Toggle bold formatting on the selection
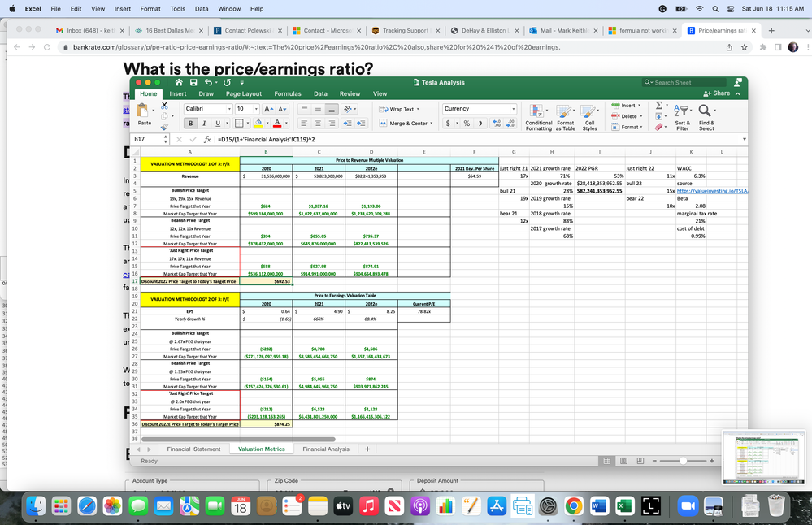Viewport: 812px width, 525px height. (191, 124)
